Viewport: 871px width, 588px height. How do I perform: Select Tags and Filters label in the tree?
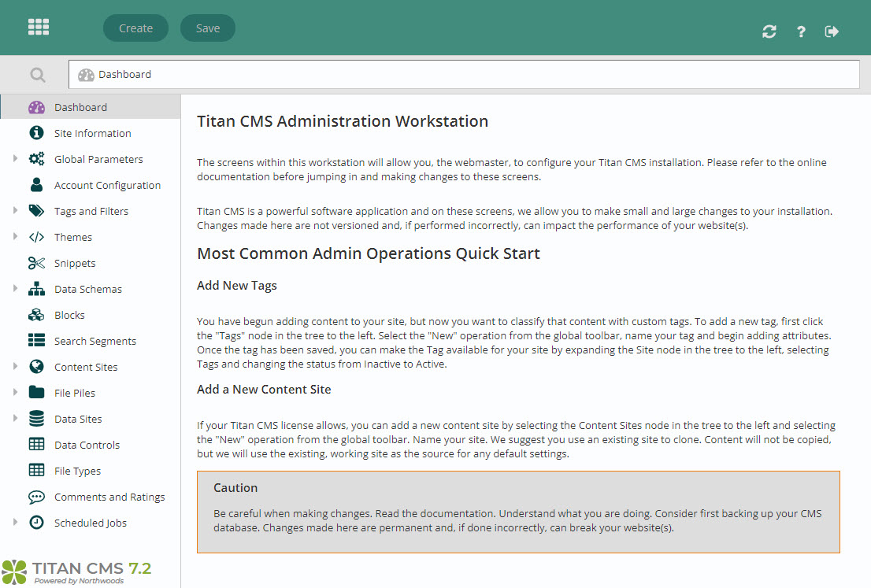pos(91,212)
